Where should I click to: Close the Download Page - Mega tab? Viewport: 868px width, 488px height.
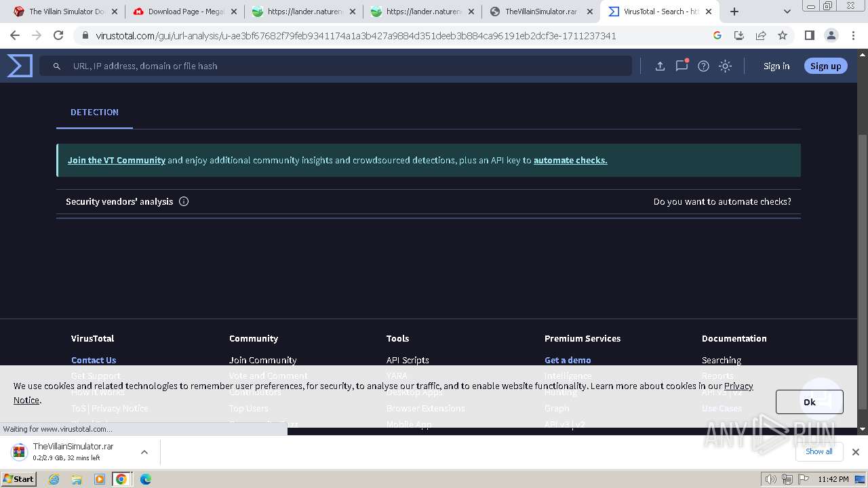233,12
